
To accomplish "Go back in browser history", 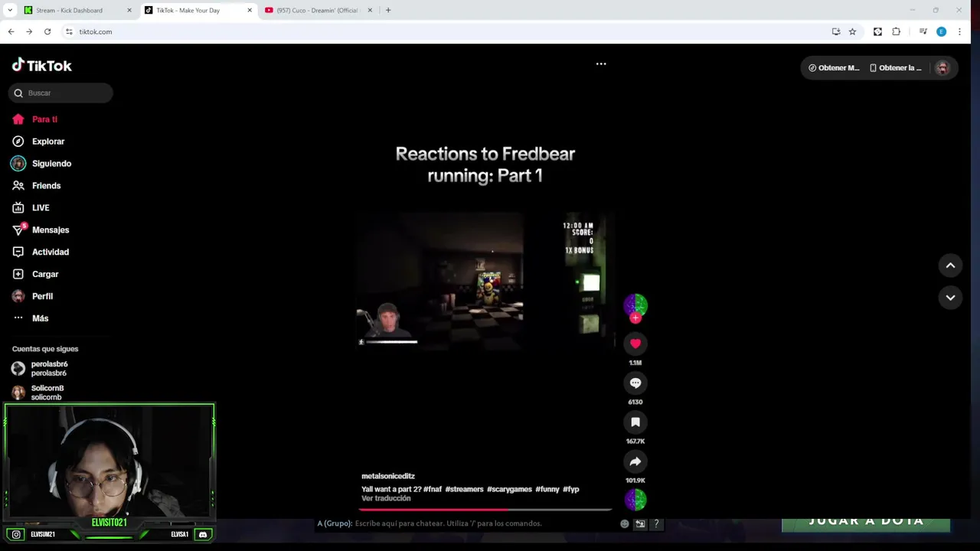I will pos(11,31).
